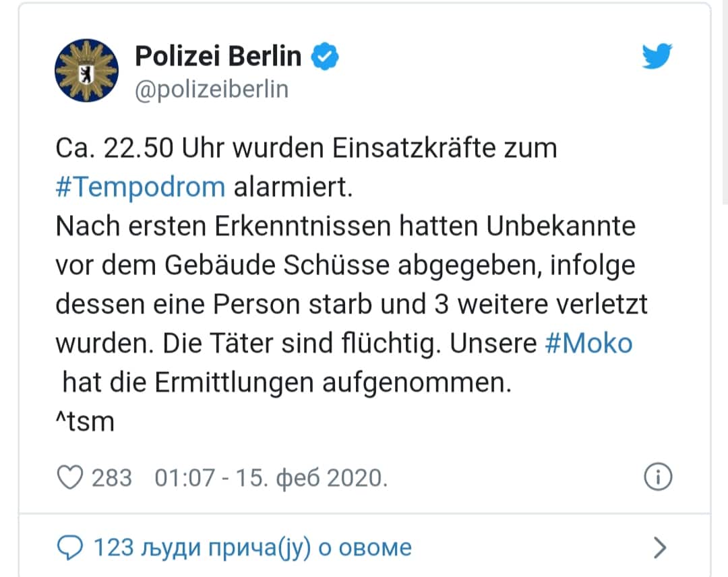This screenshot has height=577, width=728.
Task: Open the tweet info circle icon
Action: [x=658, y=477]
